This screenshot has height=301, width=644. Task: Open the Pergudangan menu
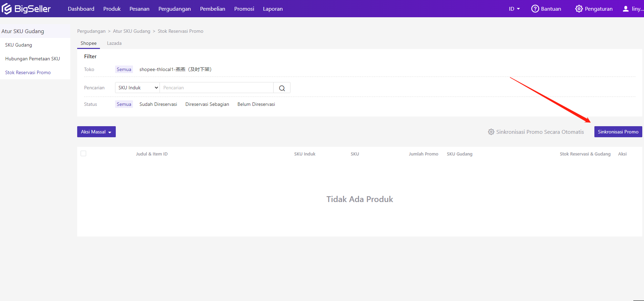(174, 9)
